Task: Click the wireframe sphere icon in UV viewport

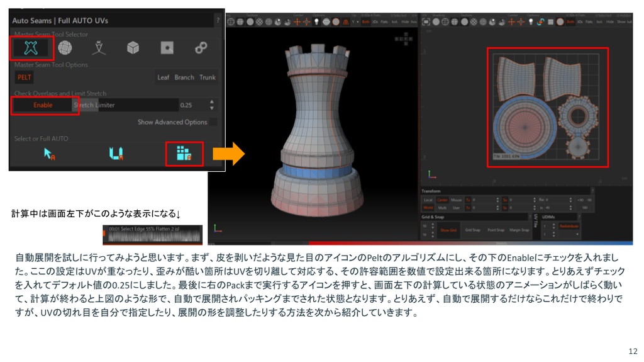Action: (x=445, y=22)
